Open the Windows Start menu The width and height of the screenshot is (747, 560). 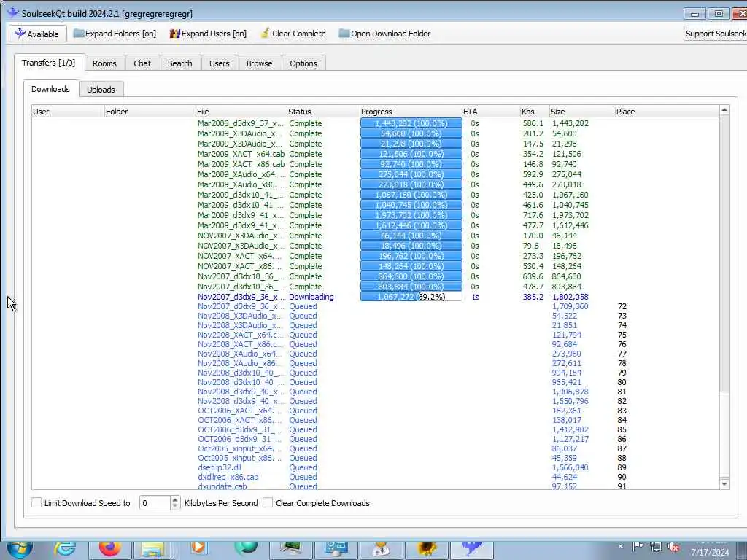tap(19, 549)
